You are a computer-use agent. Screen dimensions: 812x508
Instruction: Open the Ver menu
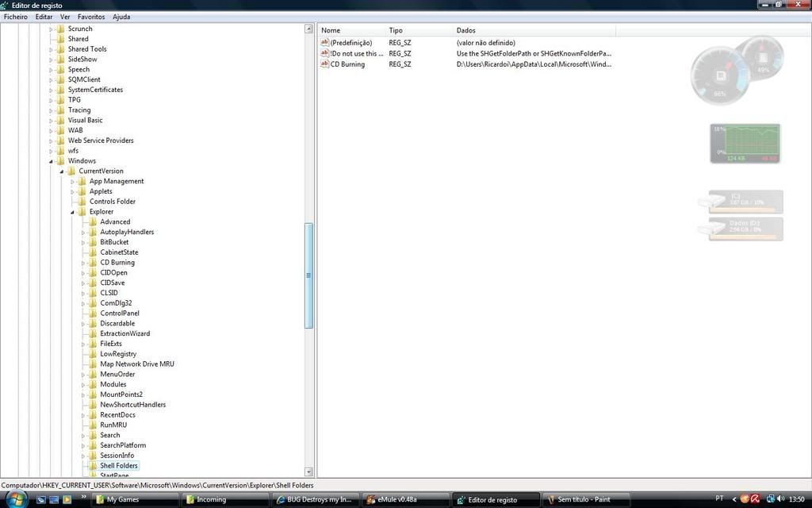click(65, 17)
